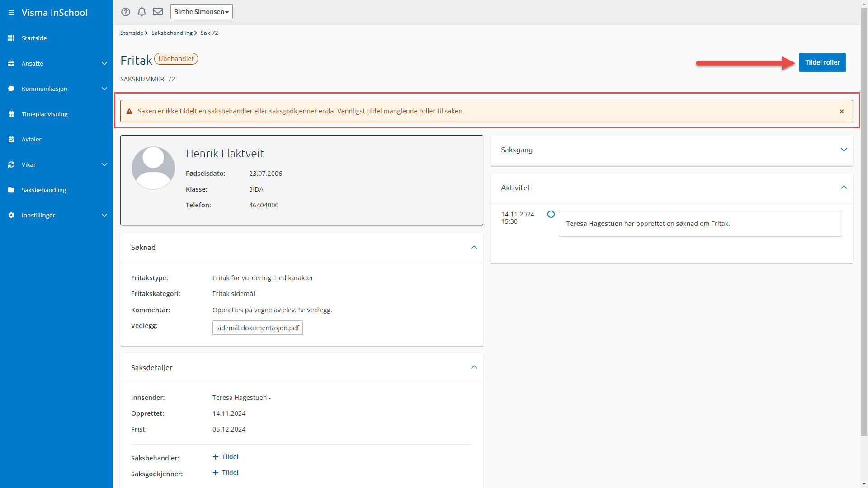Click the Startside grid icon
This screenshot has height=488, width=868.
pos(11,38)
